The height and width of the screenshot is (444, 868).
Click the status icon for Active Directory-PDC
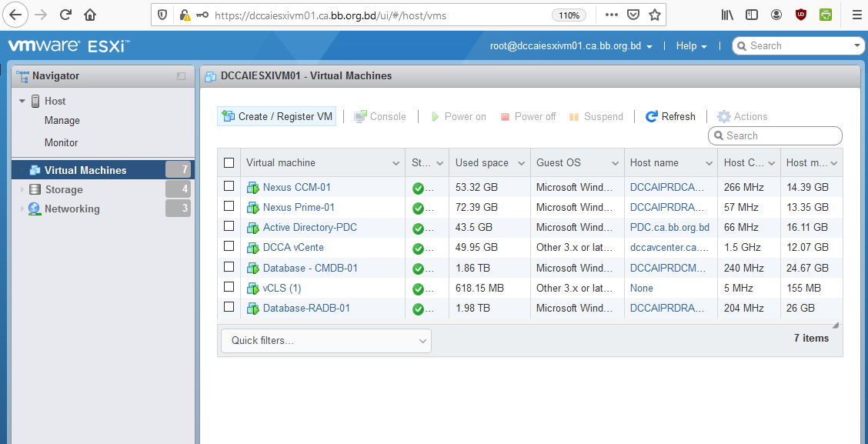418,228
